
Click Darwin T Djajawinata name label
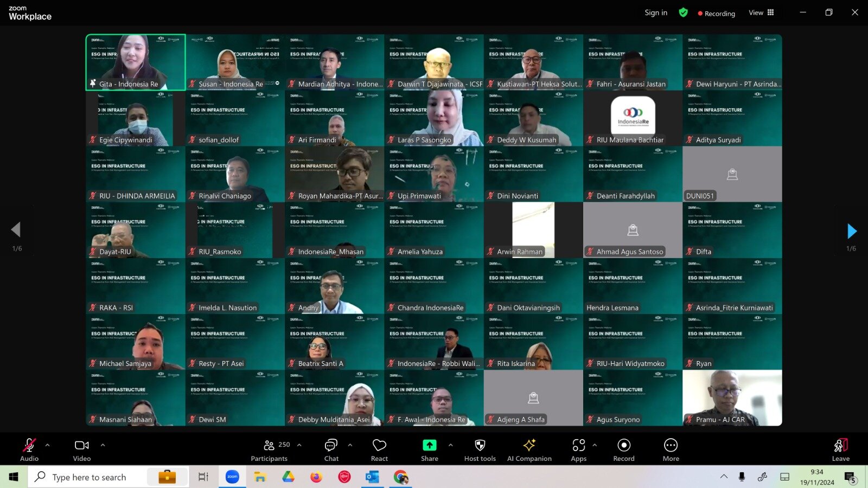tap(440, 84)
